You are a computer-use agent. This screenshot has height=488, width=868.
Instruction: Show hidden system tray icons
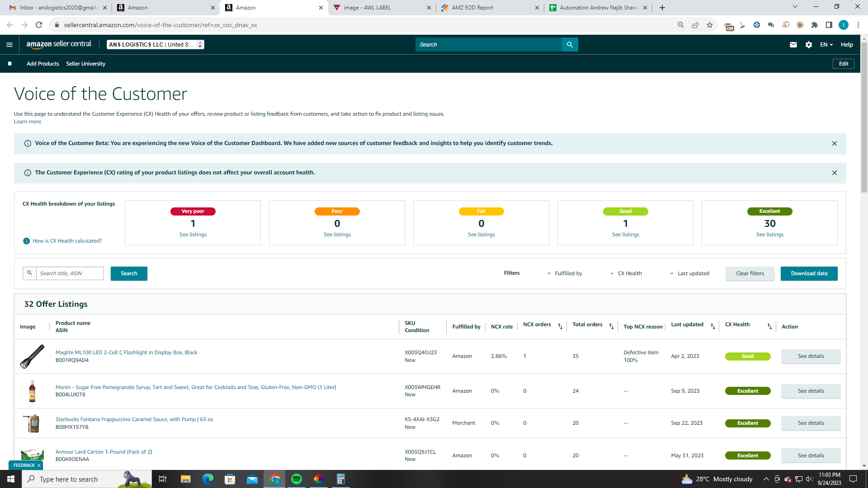(x=766, y=479)
